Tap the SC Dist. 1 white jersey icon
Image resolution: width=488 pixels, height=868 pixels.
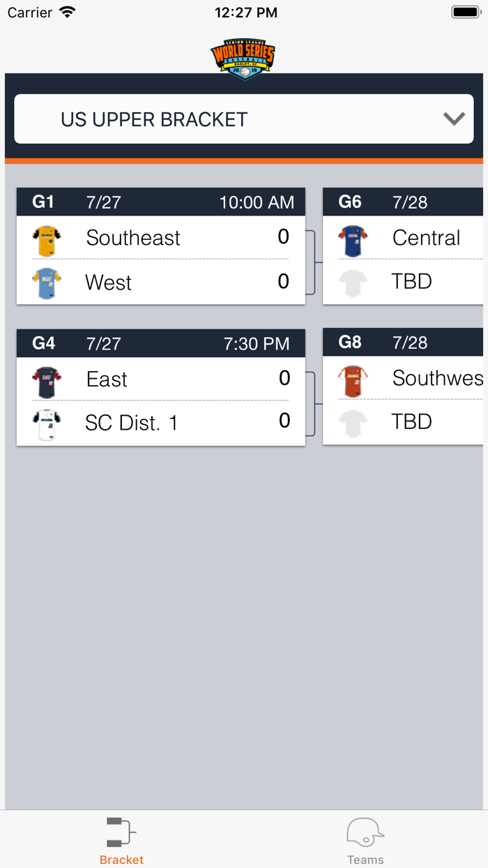tap(47, 424)
